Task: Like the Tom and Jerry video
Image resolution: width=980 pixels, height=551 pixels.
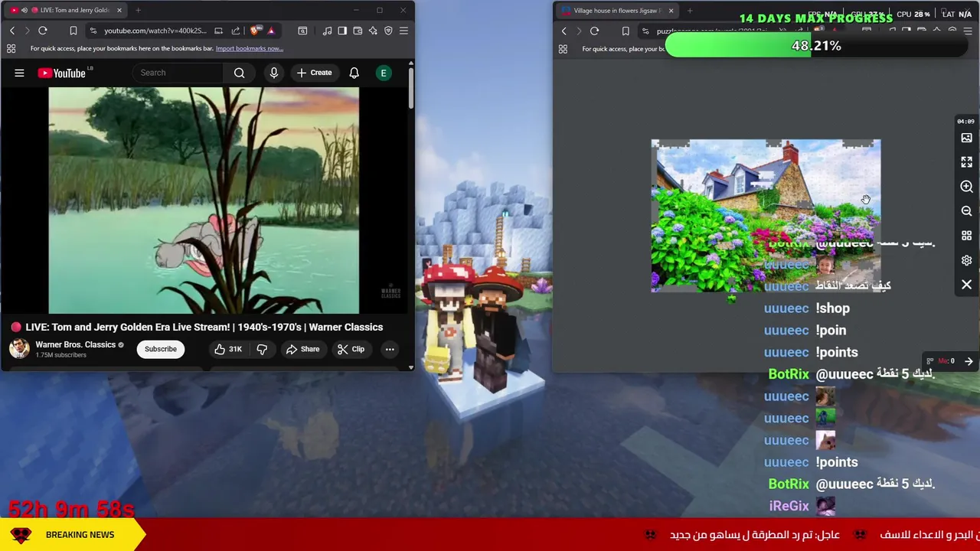Action: pyautogui.click(x=228, y=349)
